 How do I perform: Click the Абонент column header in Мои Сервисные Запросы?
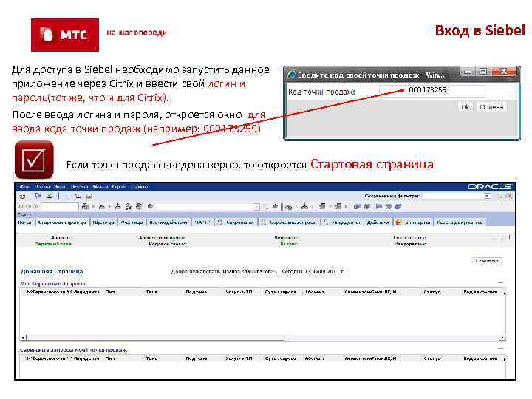point(314,292)
